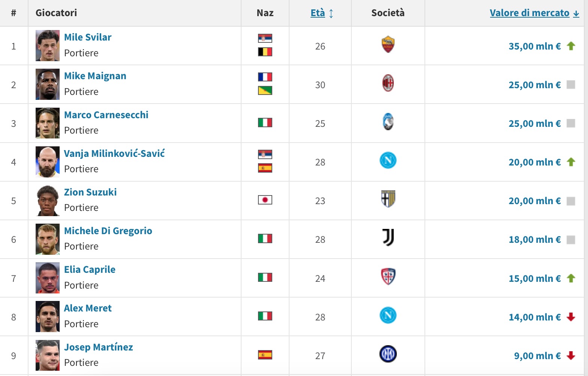Click Mile Svilar 35,00 mln € market value
This screenshot has width=588, height=376.
click(534, 46)
